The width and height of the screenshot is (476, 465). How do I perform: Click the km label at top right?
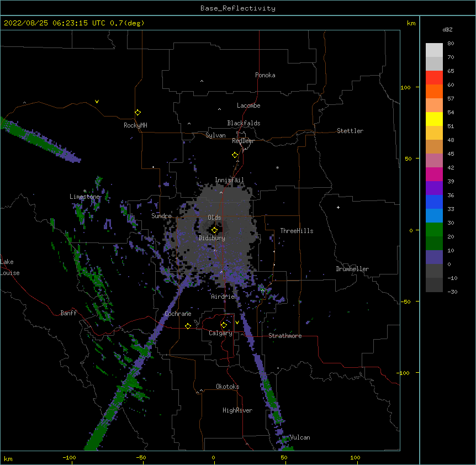(x=411, y=23)
